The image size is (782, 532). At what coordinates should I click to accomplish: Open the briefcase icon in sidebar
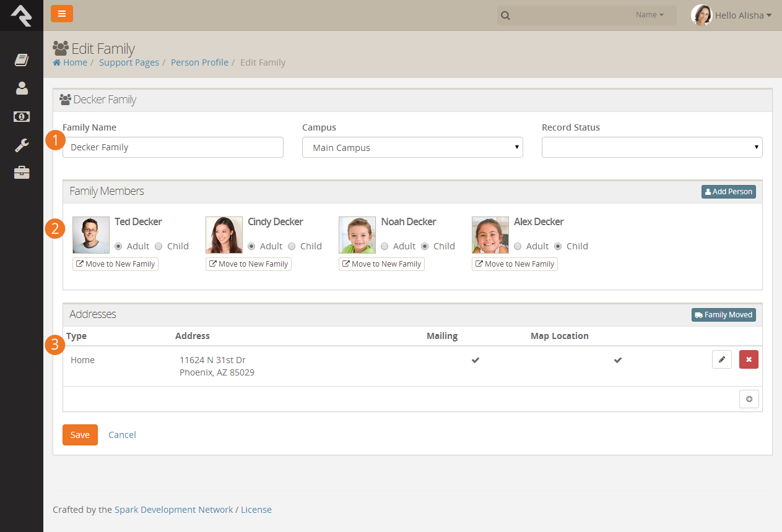22,173
